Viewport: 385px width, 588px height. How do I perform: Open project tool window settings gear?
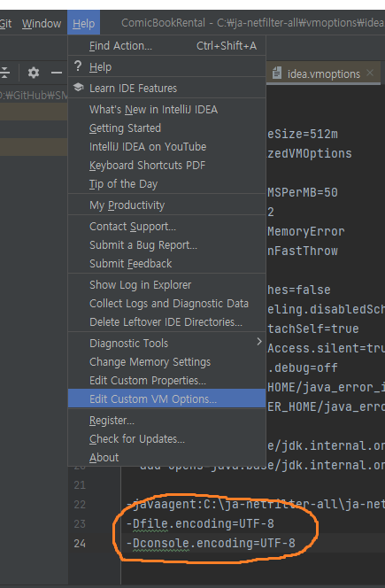[34, 73]
